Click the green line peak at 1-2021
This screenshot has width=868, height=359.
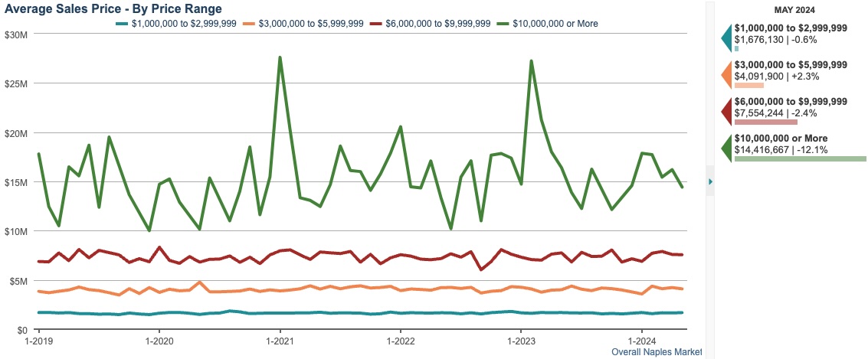click(280, 57)
